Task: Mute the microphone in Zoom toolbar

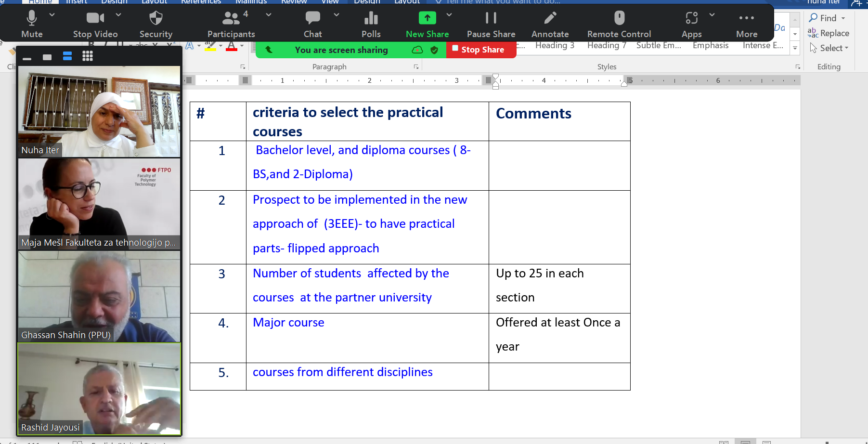Action: click(x=32, y=24)
